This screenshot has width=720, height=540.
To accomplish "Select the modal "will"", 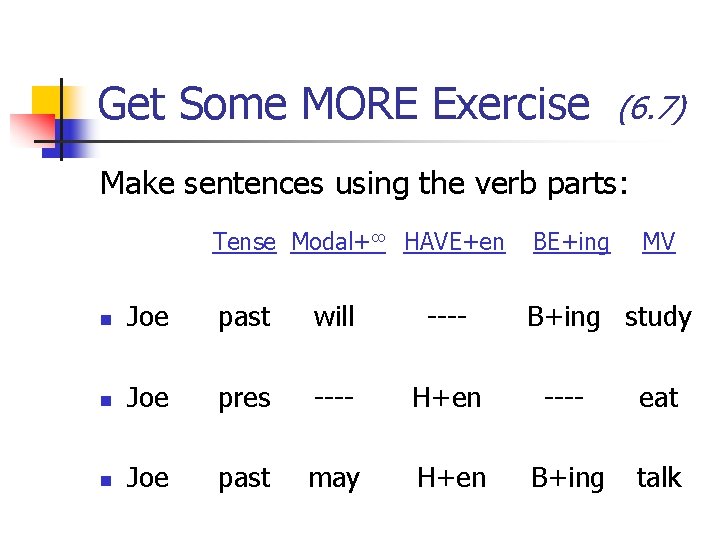I will [x=334, y=317].
